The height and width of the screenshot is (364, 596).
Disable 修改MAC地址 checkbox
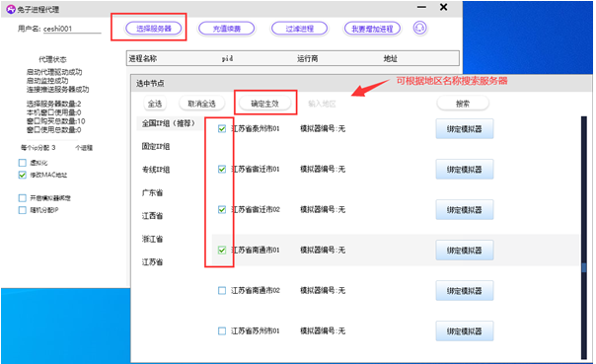pos(22,175)
